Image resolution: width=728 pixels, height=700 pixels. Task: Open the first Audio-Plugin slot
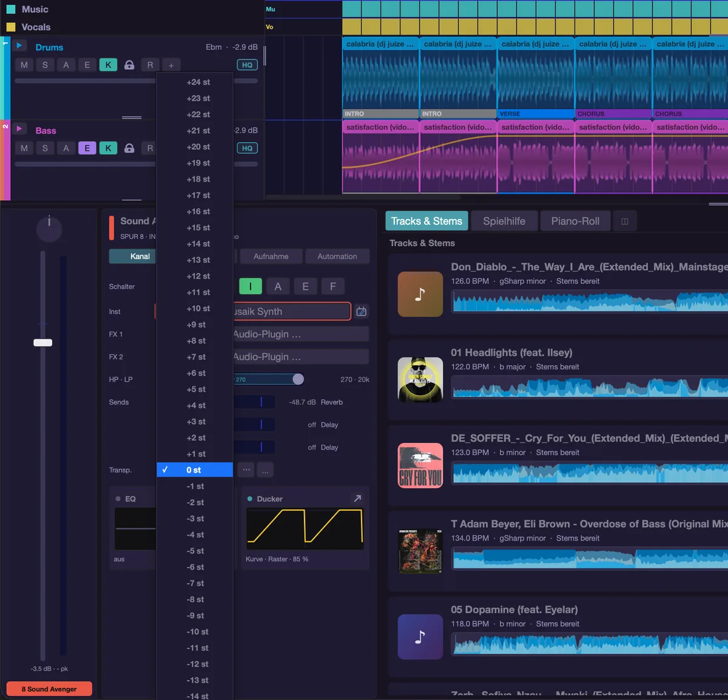click(x=301, y=334)
